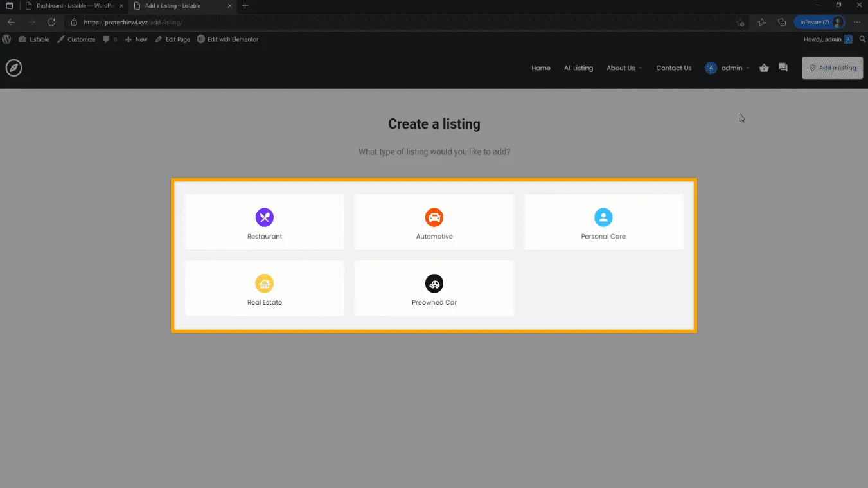Viewport: 868px width, 488px height.
Task: Choose the Personal Care person icon
Action: pos(603,217)
